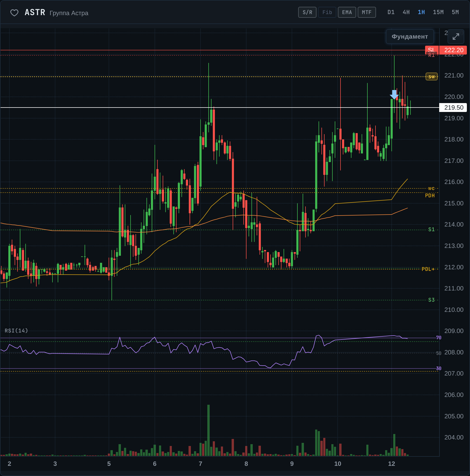Toggle EMA overlay
This screenshot has width=470, height=476.
(x=347, y=12)
